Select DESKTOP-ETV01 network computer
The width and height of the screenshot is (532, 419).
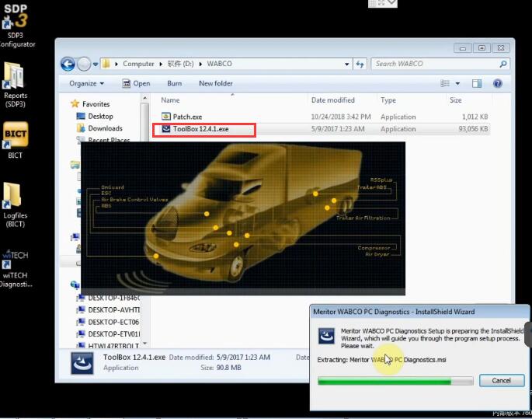pyautogui.click(x=109, y=334)
